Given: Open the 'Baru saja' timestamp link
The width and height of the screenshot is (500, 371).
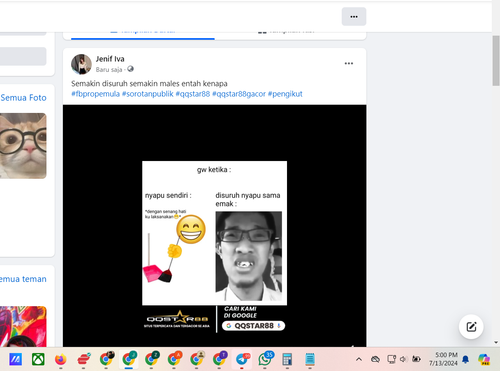Looking at the screenshot, I should point(109,69).
